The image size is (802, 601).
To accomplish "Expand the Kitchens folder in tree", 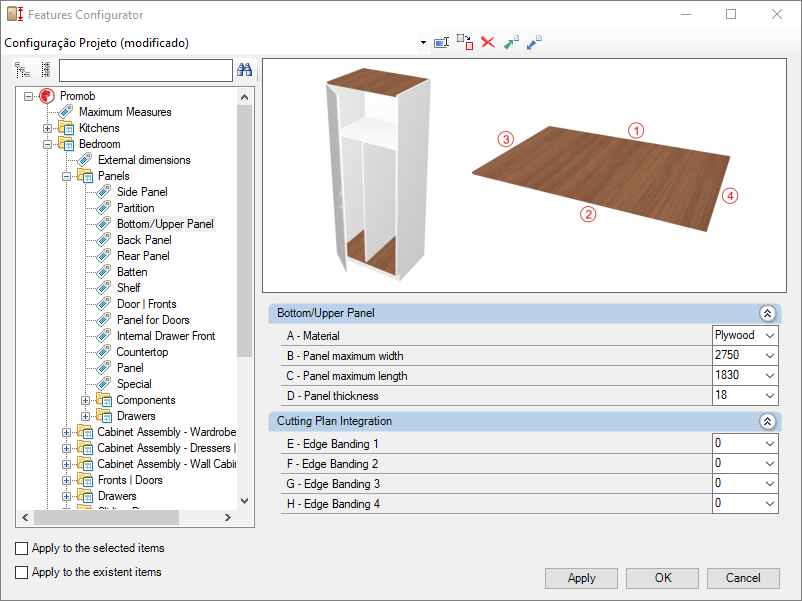I will pos(47,128).
